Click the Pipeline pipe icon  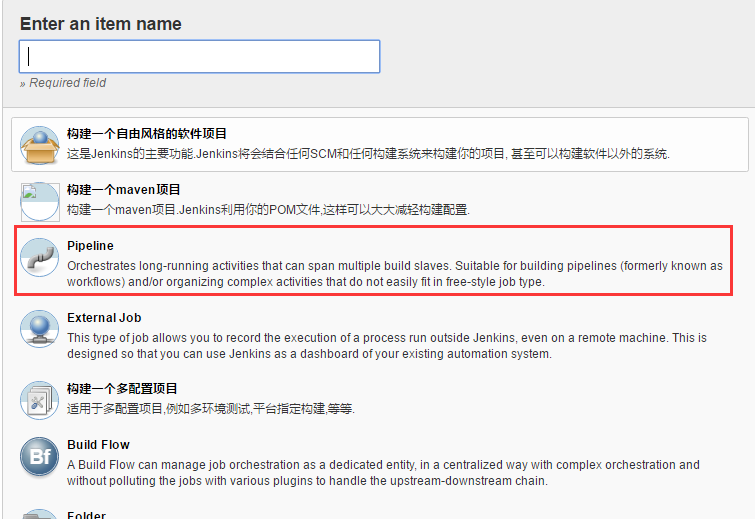tap(39, 258)
